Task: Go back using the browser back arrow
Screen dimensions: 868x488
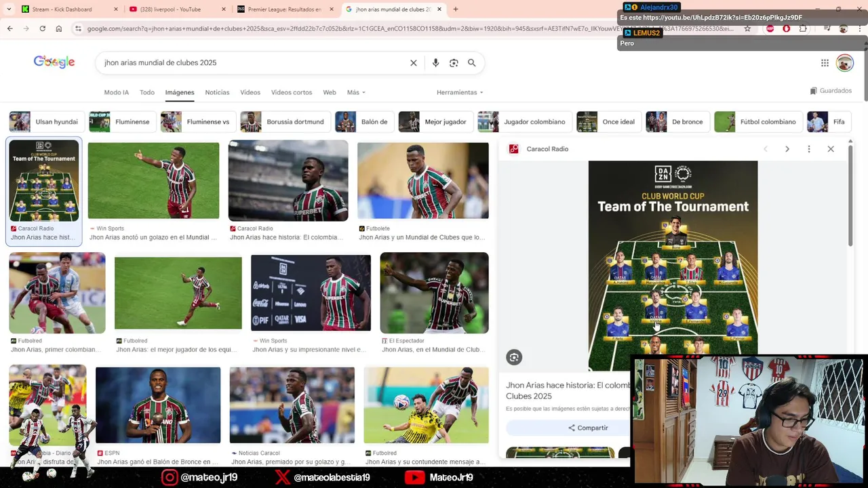Action: click(x=9, y=28)
